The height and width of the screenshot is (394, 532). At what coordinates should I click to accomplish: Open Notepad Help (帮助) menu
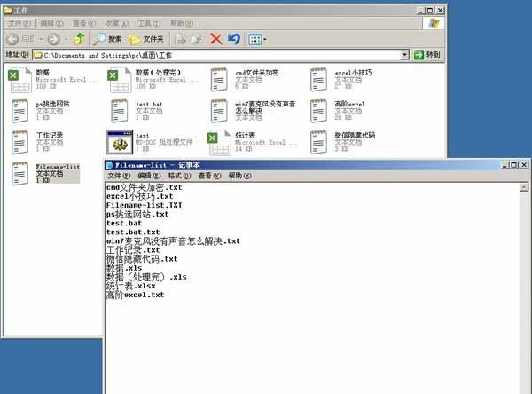pos(239,176)
